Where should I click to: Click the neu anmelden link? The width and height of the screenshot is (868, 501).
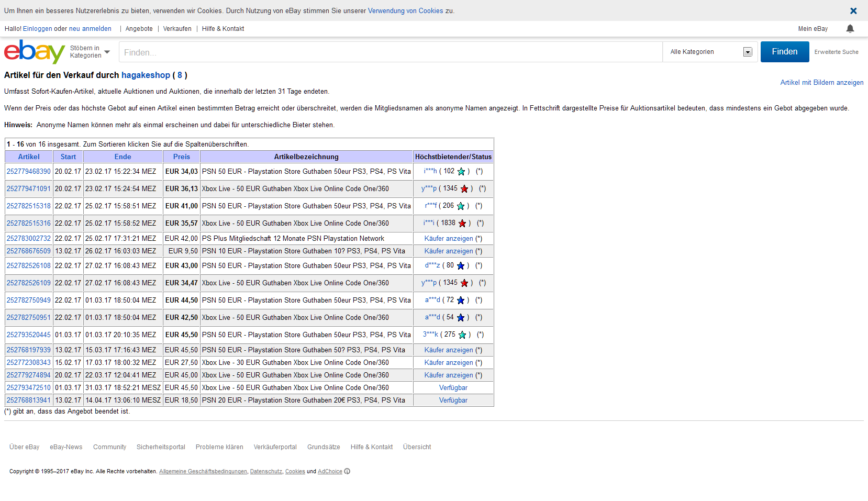click(x=90, y=29)
